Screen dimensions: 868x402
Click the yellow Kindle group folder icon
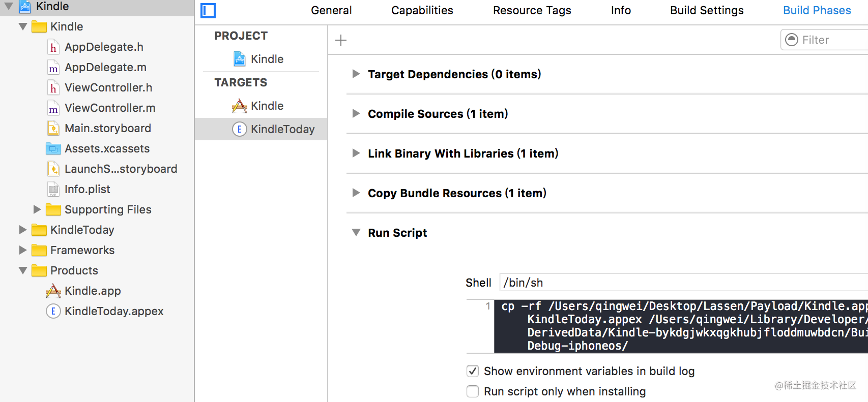tap(39, 26)
